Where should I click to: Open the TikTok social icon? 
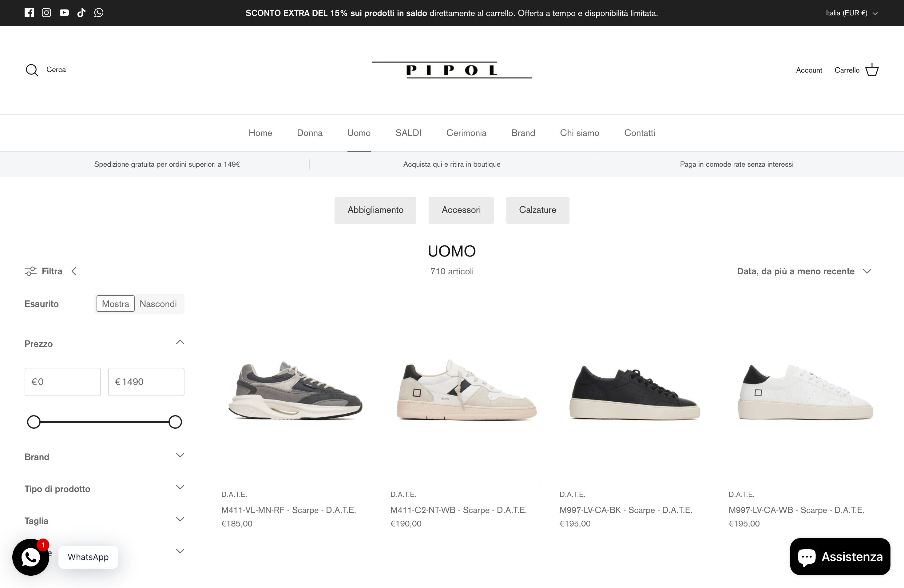point(81,13)
